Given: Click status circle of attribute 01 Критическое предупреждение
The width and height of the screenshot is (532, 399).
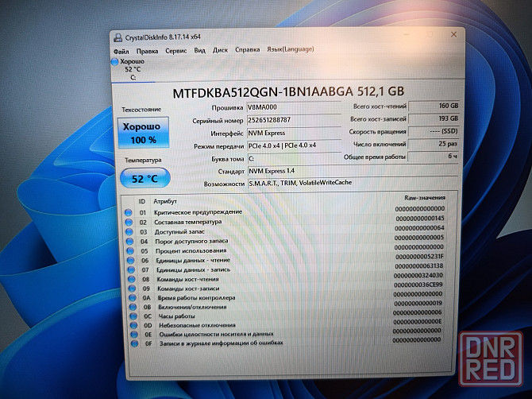Looking at the screenshot, I should click(x=129, y=213).
